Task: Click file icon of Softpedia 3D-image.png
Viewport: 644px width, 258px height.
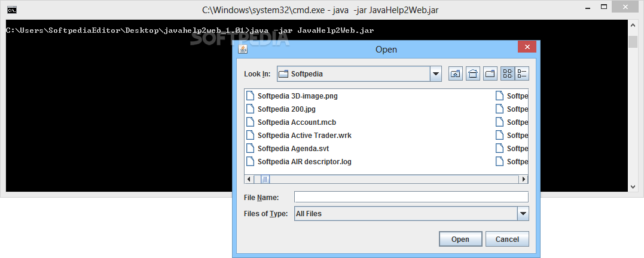Action: (x=250, y=96)
